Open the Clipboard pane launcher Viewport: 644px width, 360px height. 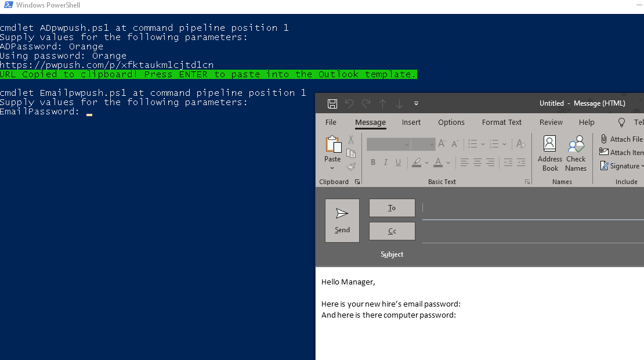coord(357,182)
